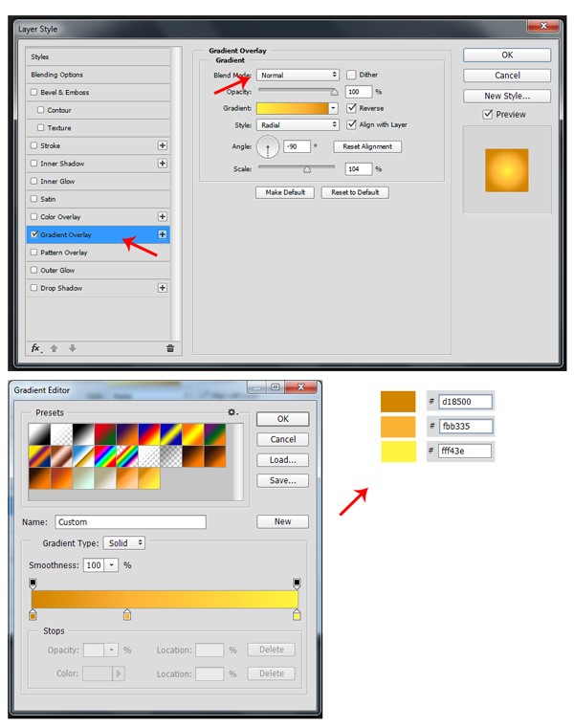Click the Angle dial control
574x728 pixels.
tap(268, 146)
